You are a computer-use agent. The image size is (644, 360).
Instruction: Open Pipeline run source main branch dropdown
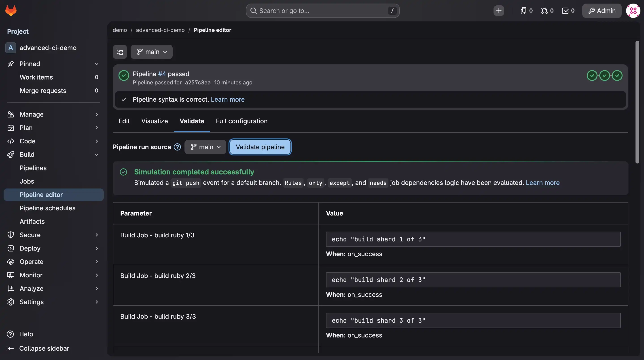tap(205, 147)
